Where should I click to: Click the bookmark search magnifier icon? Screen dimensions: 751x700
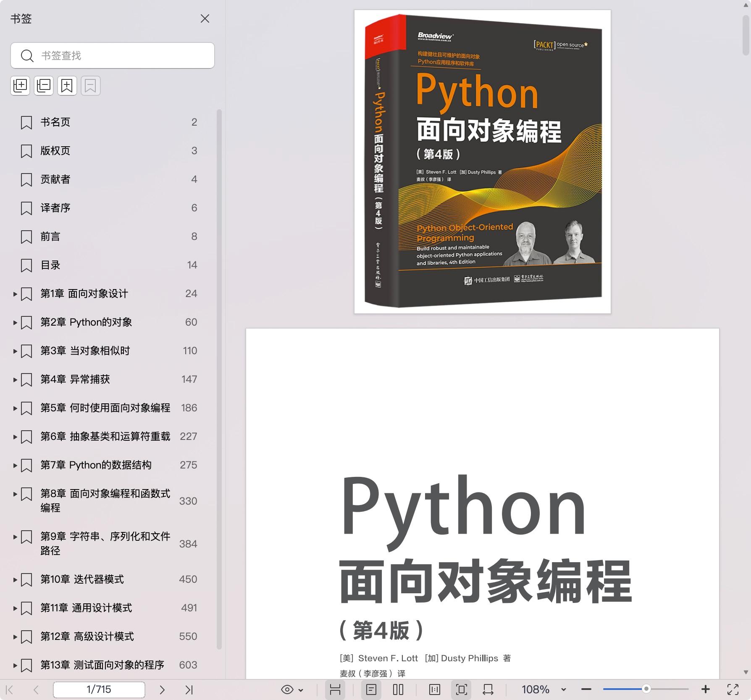(27, 55)
